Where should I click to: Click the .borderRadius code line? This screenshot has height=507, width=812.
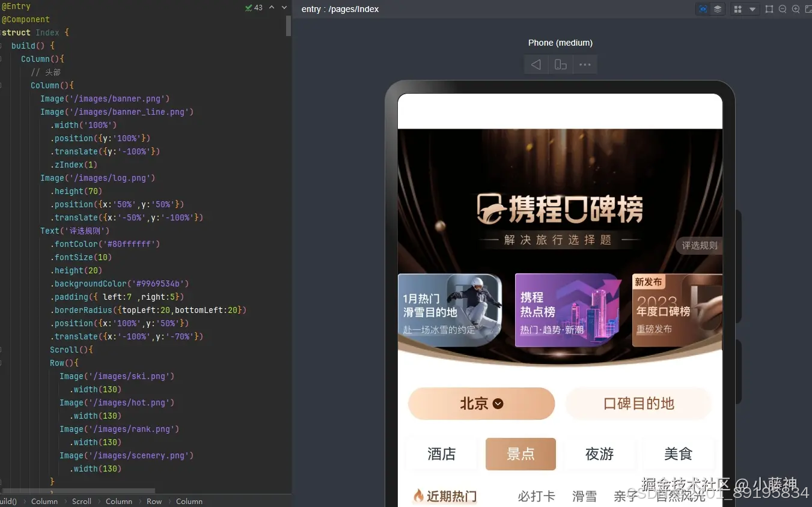148,310
